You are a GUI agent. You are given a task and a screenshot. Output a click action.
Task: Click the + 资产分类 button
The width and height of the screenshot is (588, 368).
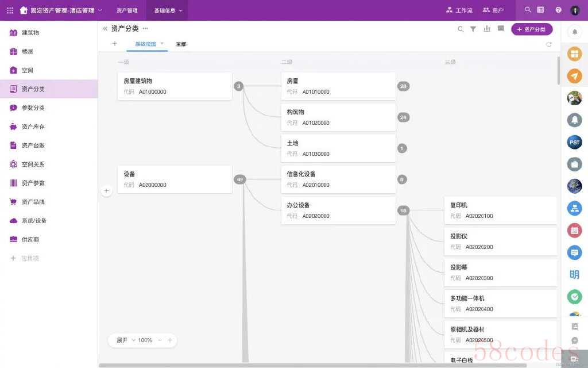click(x=532, y=29)
